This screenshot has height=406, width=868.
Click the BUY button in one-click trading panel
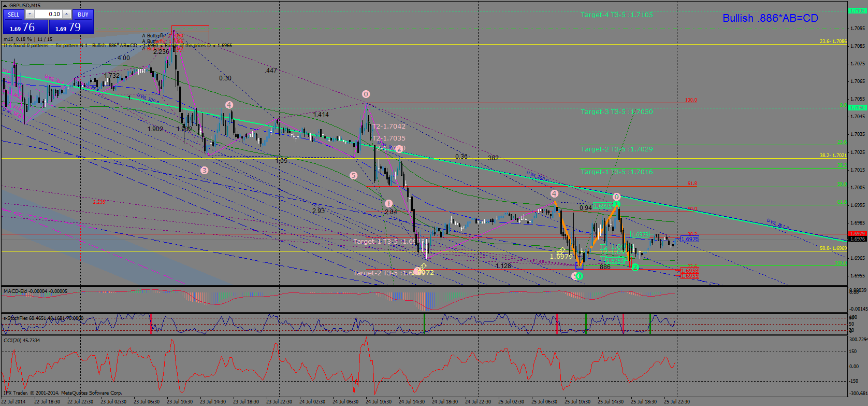[83, 15]
